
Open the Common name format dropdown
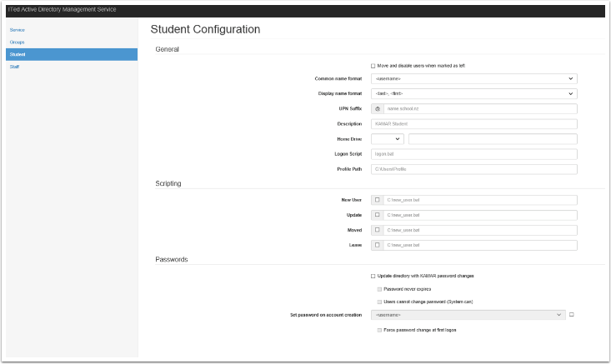click(473, 78)
